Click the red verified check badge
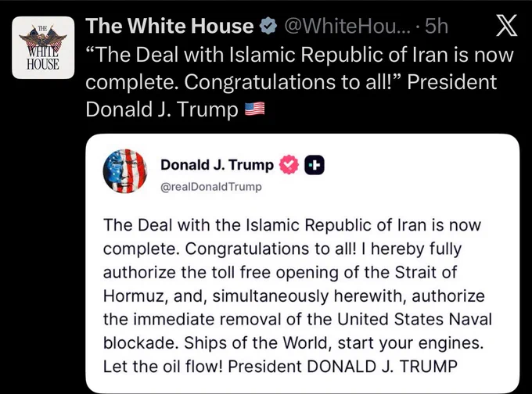532x394 pixels. [289, 165]
